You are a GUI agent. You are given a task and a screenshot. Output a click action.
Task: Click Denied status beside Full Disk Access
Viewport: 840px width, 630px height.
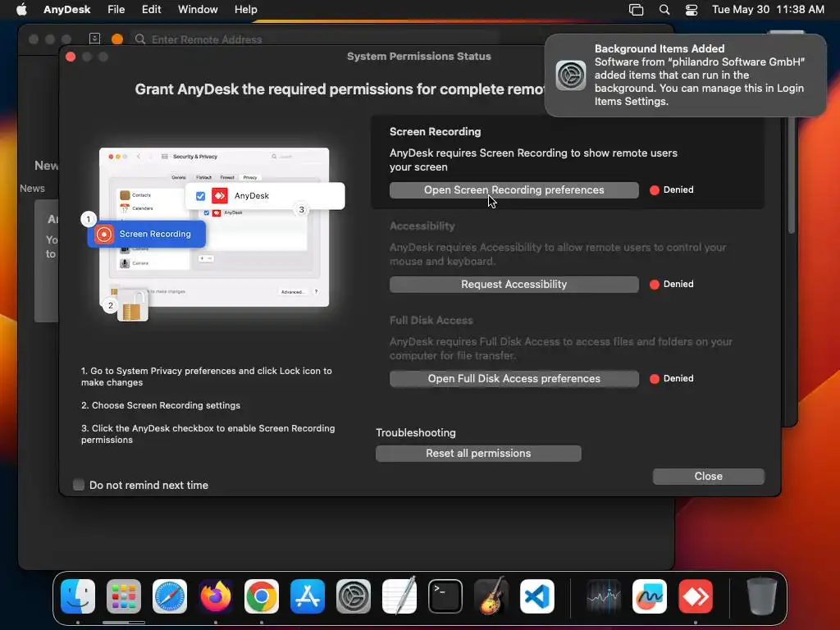pos(672,378)
